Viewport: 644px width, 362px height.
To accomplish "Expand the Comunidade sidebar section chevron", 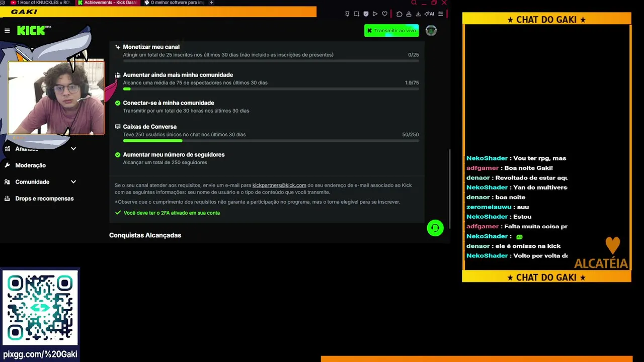I will [73, 182].
